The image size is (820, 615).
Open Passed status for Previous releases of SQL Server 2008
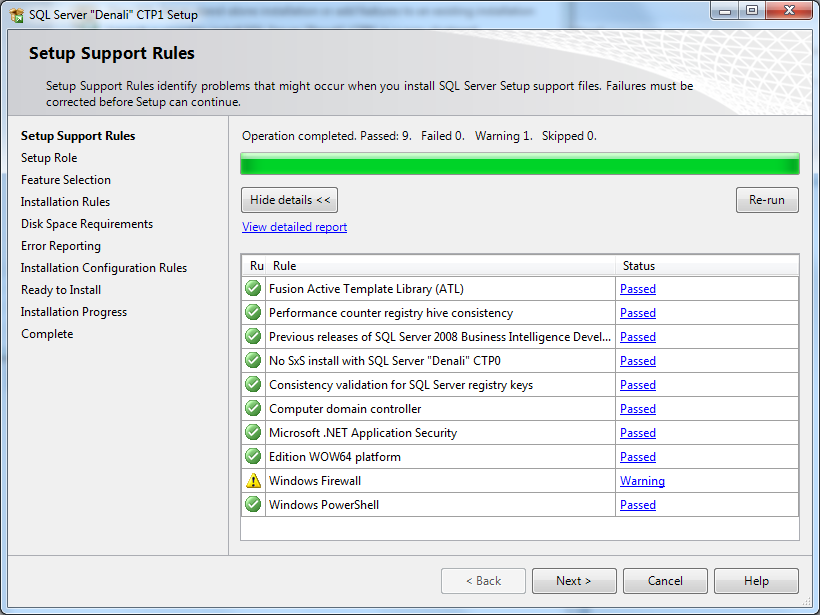tap(637, 337)
